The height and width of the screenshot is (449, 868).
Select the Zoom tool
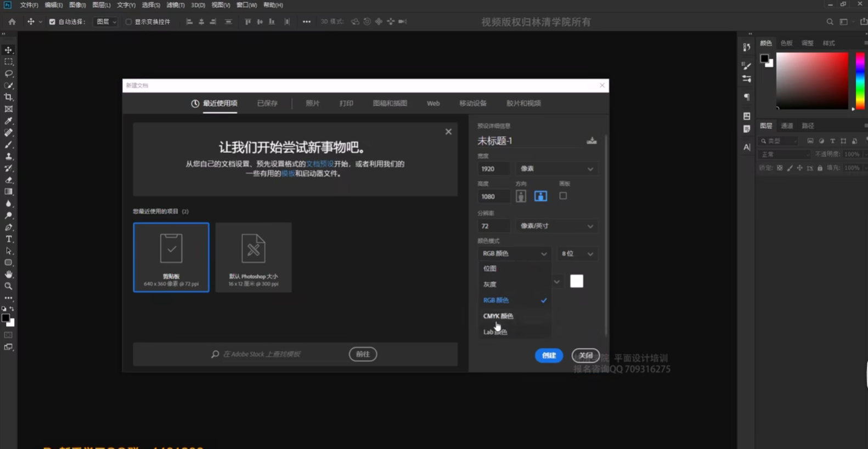[x=9, y=286]
